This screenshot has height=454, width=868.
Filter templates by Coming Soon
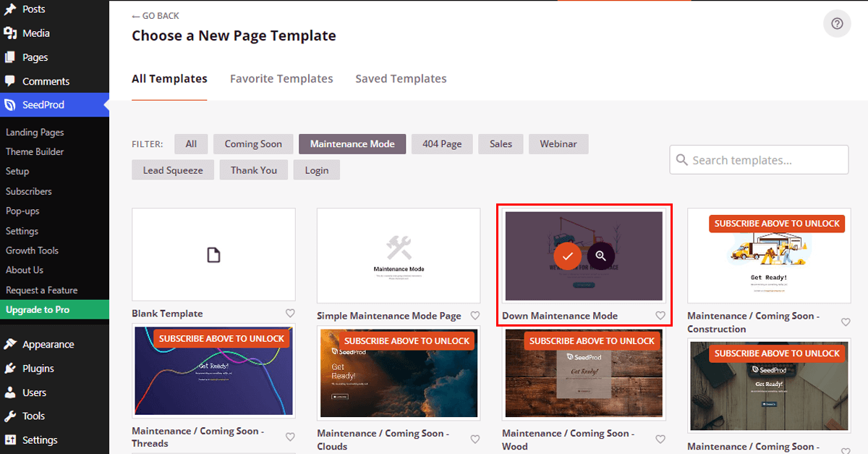pos(253,144)
